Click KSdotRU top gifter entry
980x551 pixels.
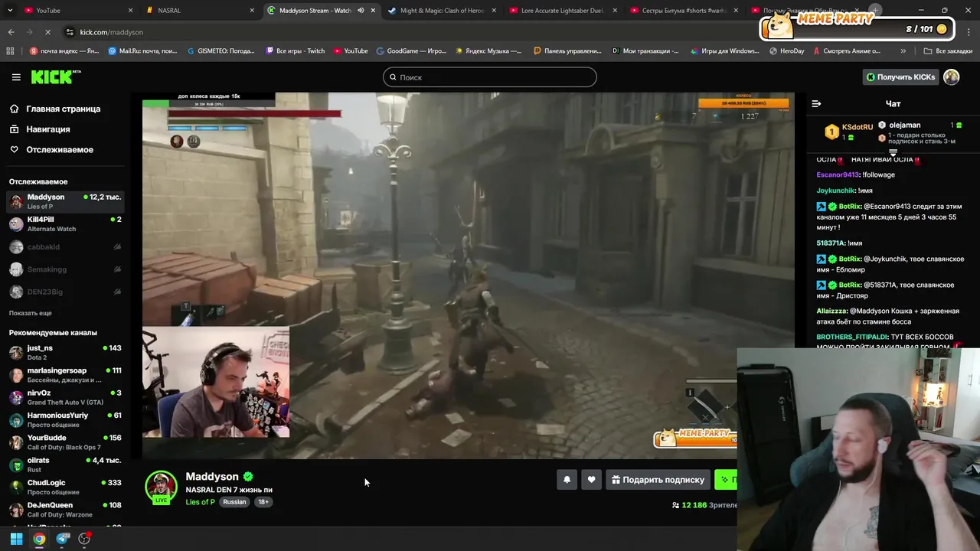coord(849,131)
